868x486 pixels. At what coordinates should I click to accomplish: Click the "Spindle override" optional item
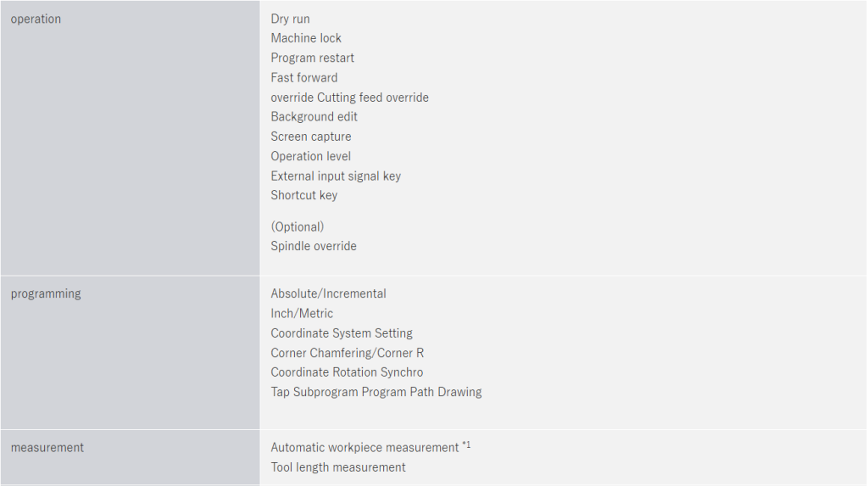coord(314,246)
